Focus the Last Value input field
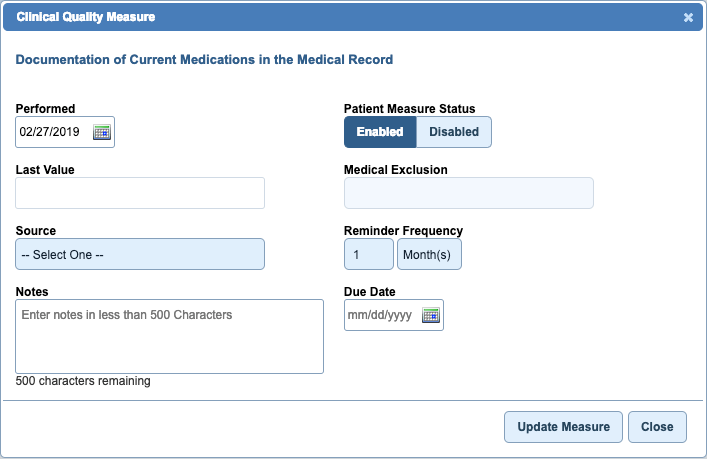Screen dimensions: 707x459 click(x=140, y=193)
